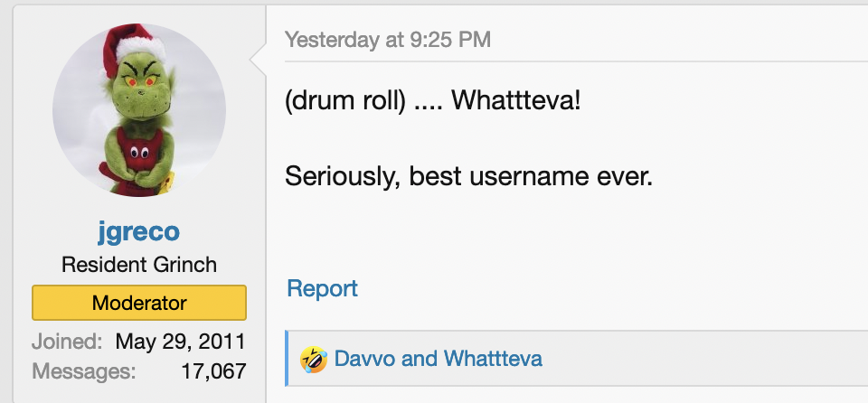Click the '(drum roll)' text in post
The image size is (868, 403).
[345, 101]
